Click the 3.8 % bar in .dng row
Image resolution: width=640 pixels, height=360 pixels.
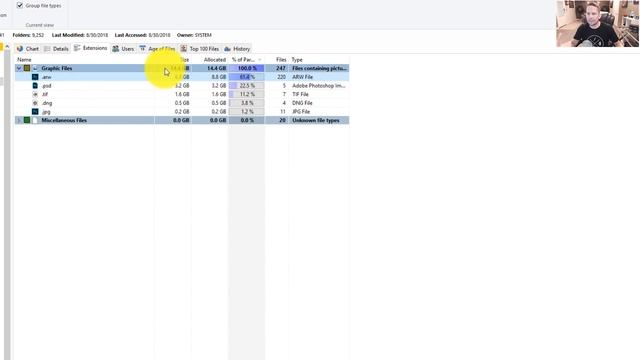point(247,103)
